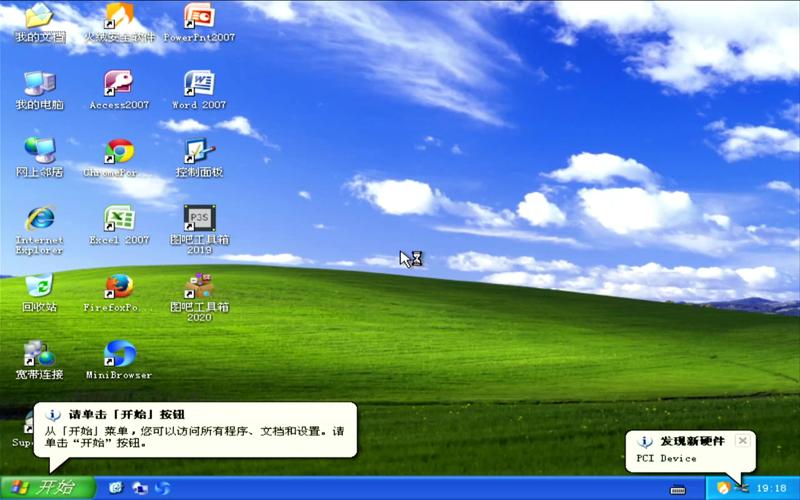The width and height of the screenshot is (800, 500).
Task: Select the 图吧工具箱 2020 icon
Action: [199, 297]
